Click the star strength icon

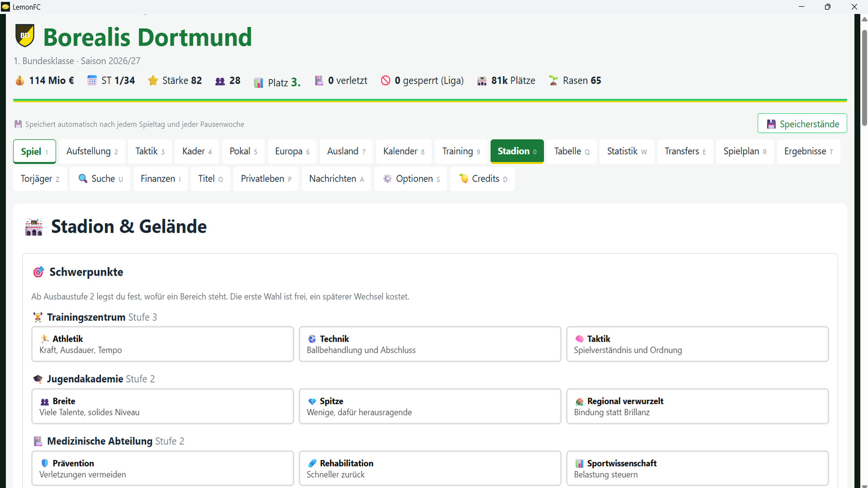tap(153, 81)
